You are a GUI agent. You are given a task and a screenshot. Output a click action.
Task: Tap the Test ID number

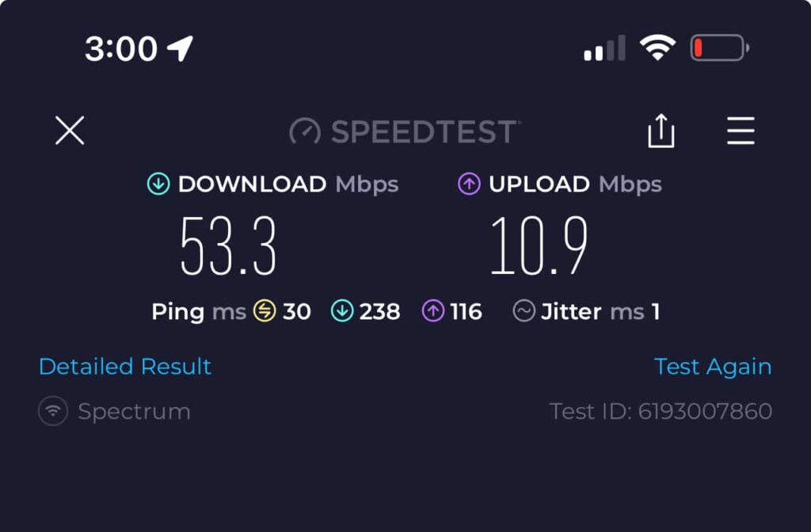pos(705,412)
